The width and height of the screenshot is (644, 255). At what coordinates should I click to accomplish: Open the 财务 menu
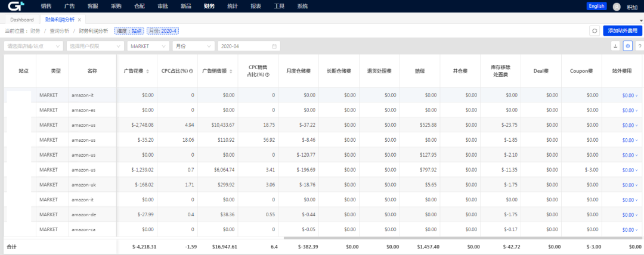(x=209, y=6)
